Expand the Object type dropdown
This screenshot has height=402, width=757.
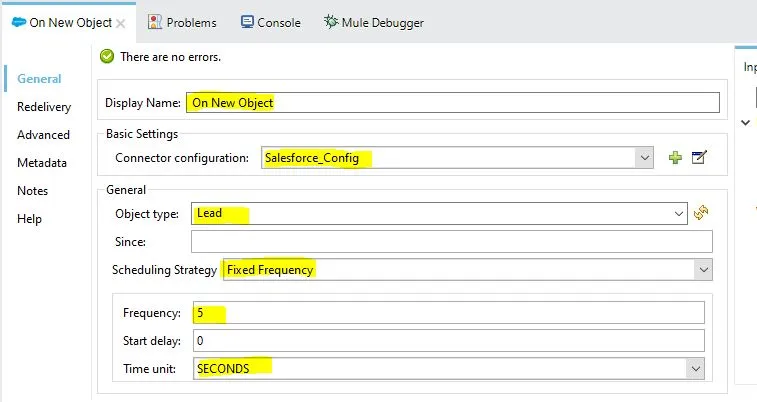[678, 213]
